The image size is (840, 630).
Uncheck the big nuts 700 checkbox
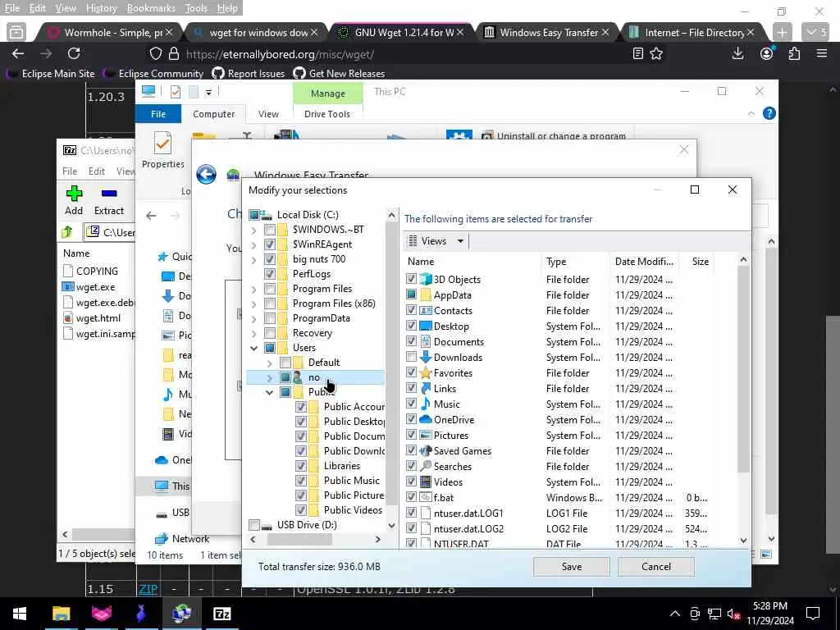click(270, 259)
